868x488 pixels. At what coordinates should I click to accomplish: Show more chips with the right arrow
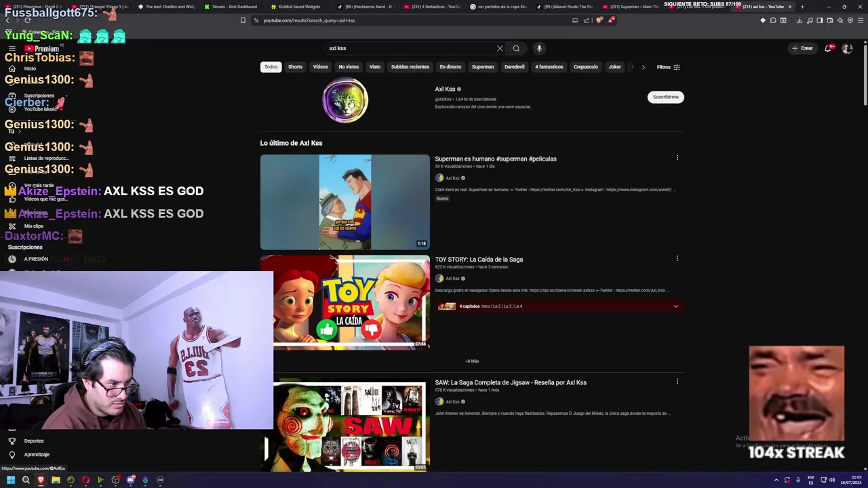[643, 67]
